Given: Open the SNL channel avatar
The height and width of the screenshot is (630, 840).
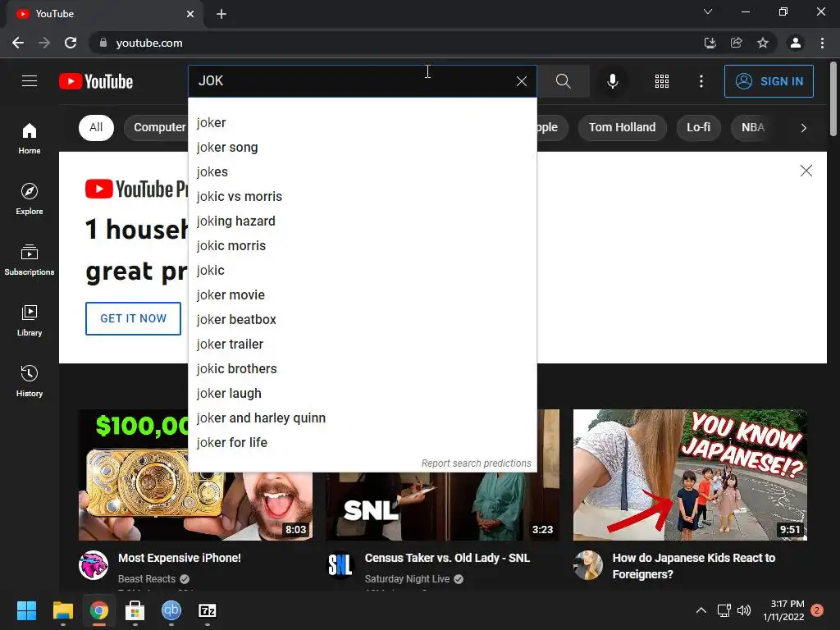Looking at the screenshot, I should click(x=340, y=565).
